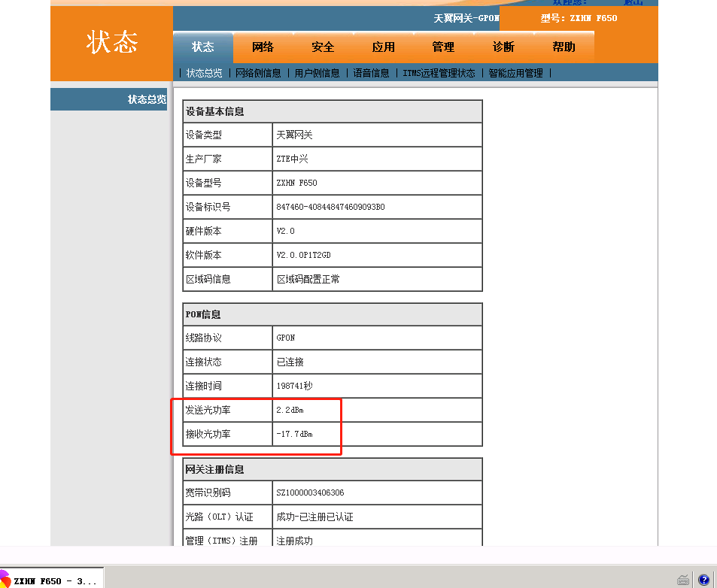717x588 pixels.
Task: Click the ZXHN F650 taskbar window button
Action: [x=55, y=580]
